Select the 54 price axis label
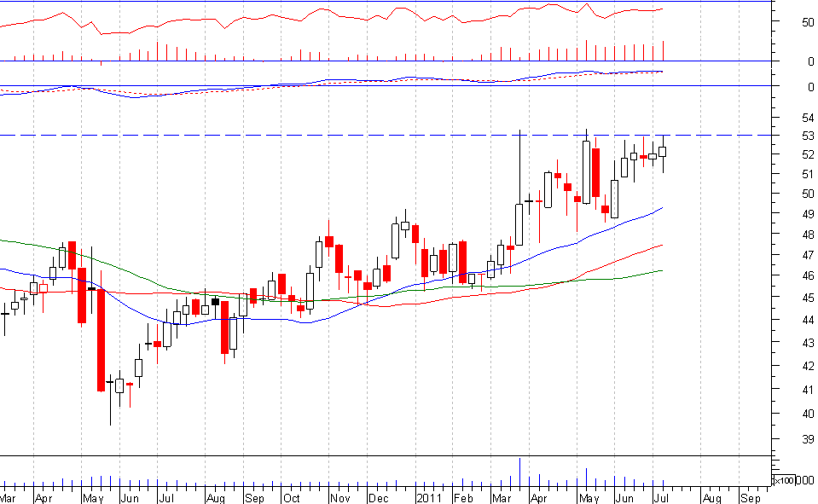The height and width of the screenshot is (504, 818). [x=808, y=118]
